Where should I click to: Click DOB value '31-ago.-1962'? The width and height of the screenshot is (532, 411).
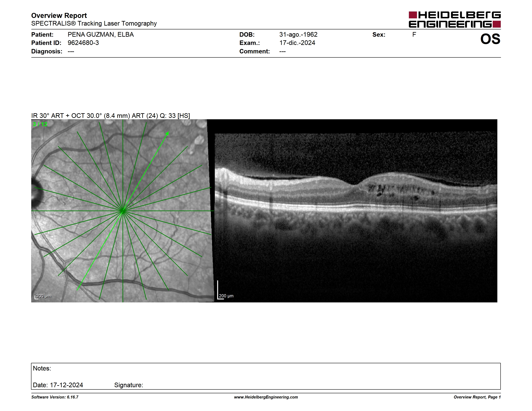pyautogui.click(x=298, y=35)
